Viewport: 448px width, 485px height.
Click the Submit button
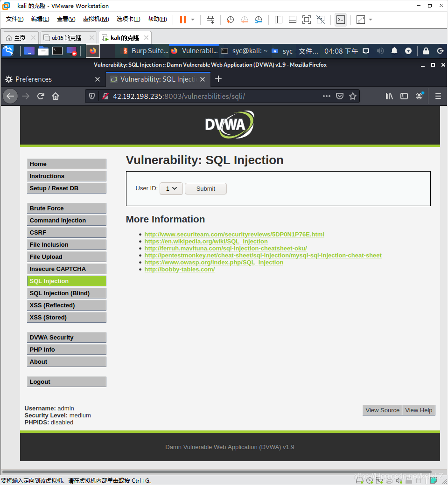pos(206,189)
